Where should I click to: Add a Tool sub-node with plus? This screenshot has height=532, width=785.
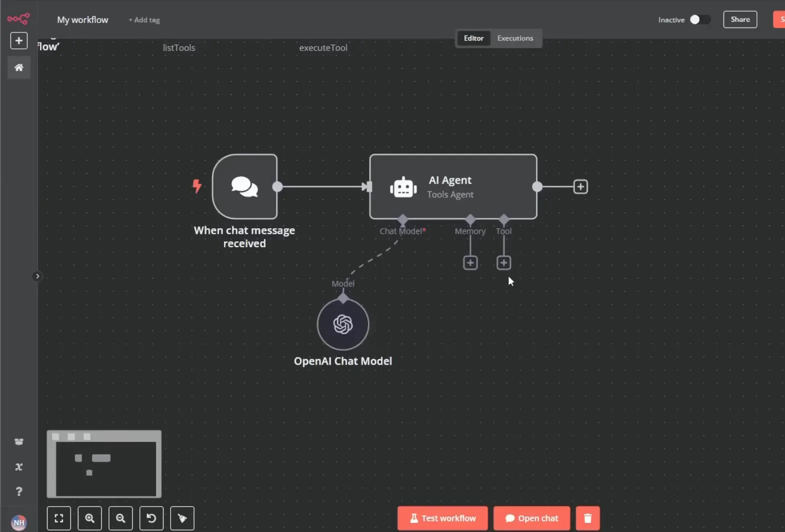tap(504, 263)
